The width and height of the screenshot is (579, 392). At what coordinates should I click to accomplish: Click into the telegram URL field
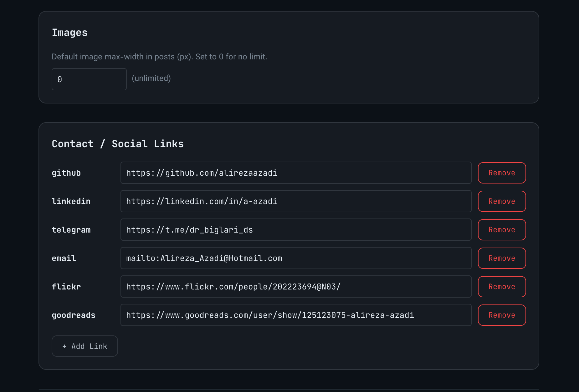coord(296,230)
